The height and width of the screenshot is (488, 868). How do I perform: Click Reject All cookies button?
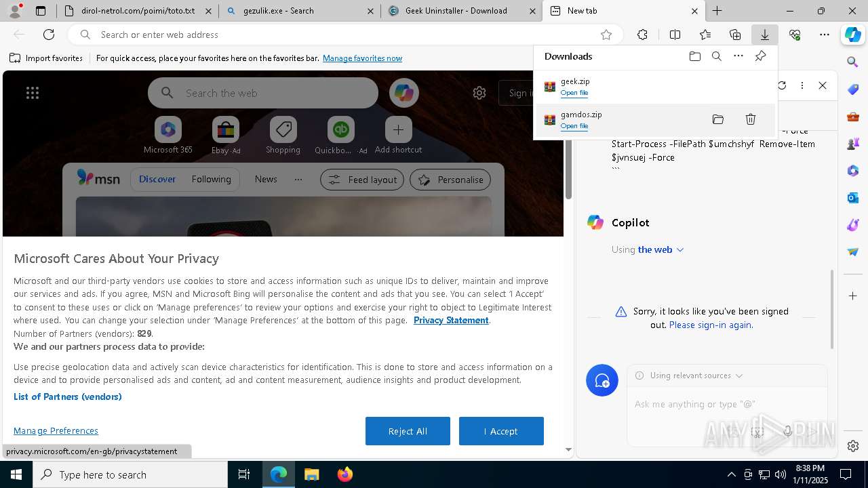[x=408, y=431]
